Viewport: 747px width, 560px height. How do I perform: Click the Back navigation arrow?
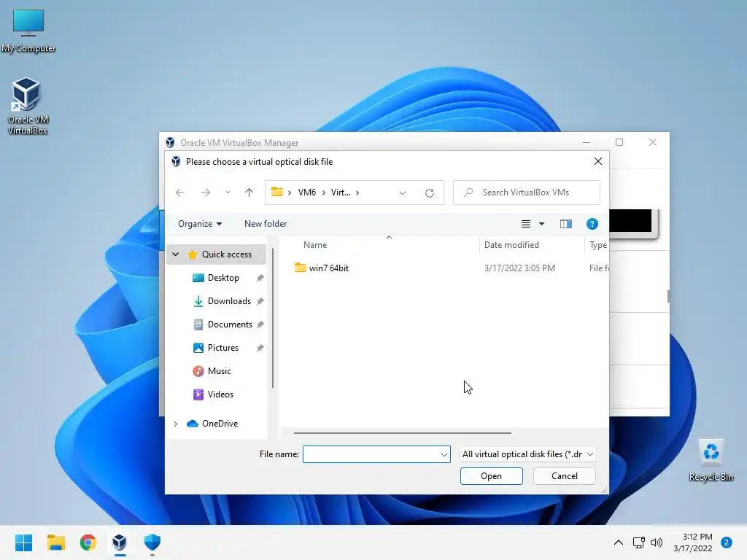(180, 192)
